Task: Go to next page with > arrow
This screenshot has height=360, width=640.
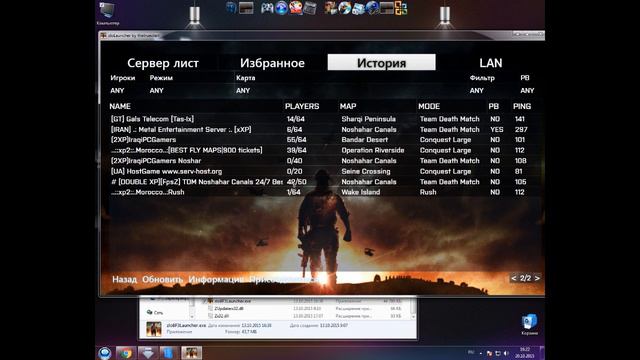Action: point(537,278)
